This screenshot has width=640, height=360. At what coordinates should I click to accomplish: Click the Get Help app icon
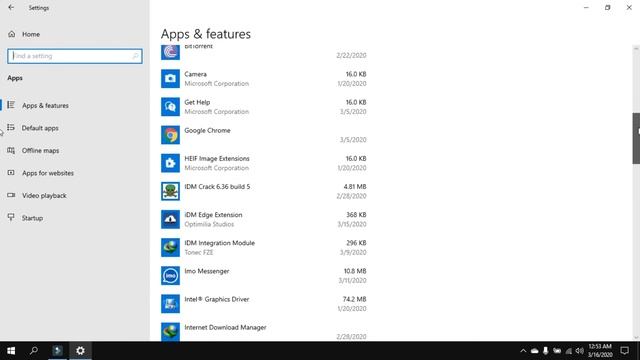(x=170, y=107)
